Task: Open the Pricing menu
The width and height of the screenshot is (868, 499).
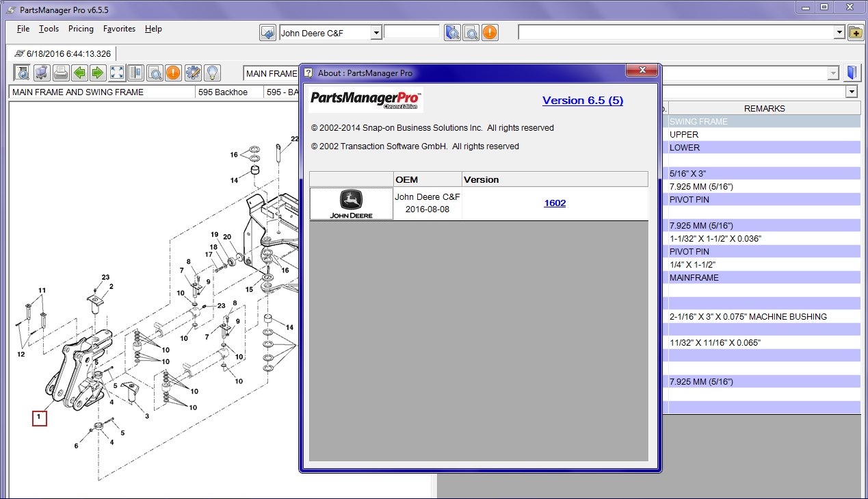Action: pos(81,29)
